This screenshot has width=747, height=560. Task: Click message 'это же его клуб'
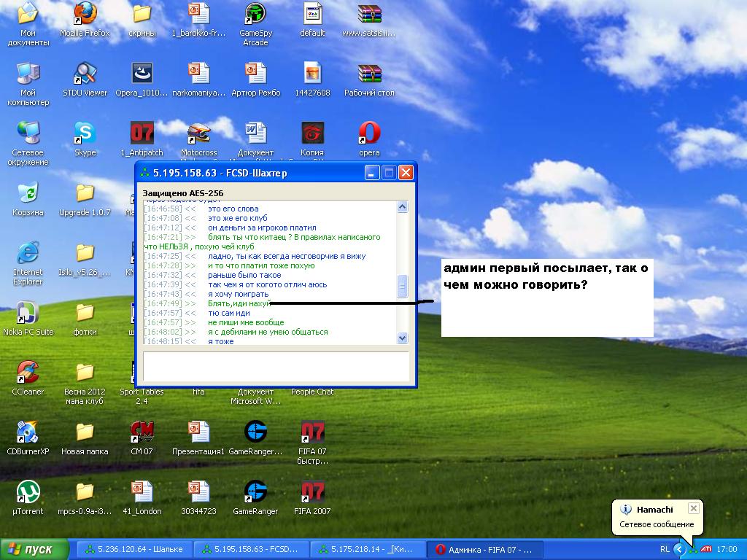tap(237, 218)
